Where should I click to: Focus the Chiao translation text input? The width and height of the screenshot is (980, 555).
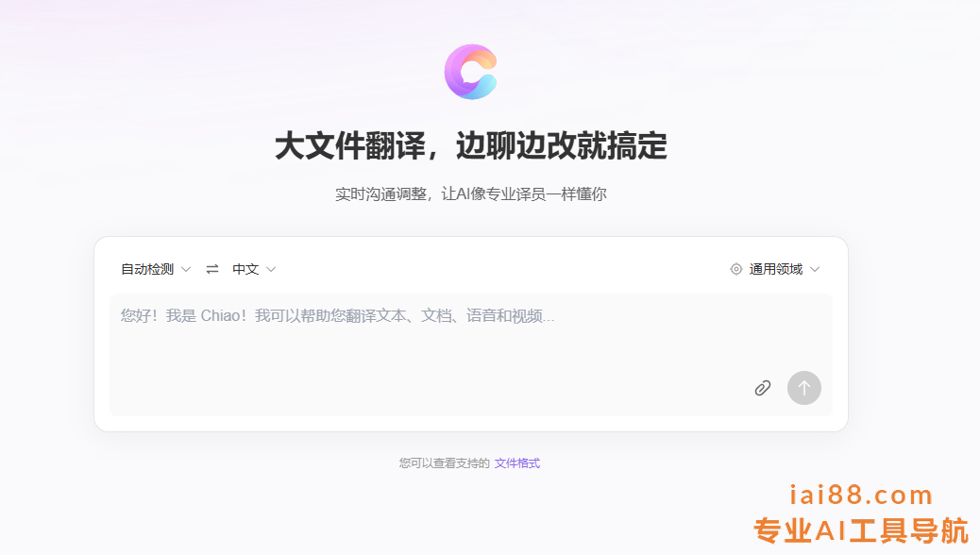pyautogui.click(x=470, y=354)
